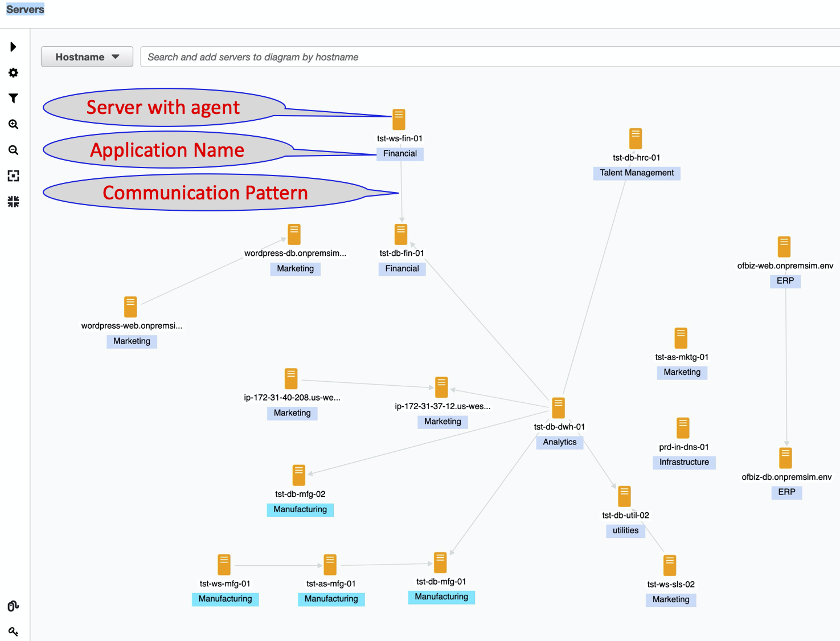Viewport: 840px width, 641px height.
Task: Click the Financial badge under tst-db-fin-01
Action: [402, 268]
